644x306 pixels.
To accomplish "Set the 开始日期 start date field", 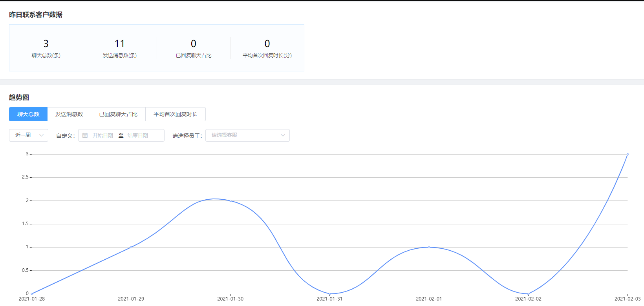I will point(103,135).
